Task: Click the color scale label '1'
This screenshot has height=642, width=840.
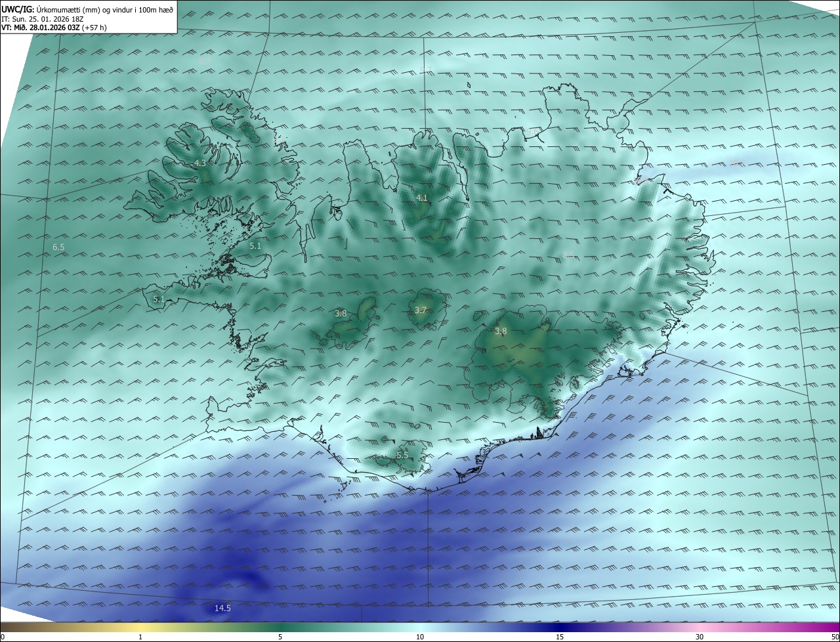Action: click(x=140, y=637)
